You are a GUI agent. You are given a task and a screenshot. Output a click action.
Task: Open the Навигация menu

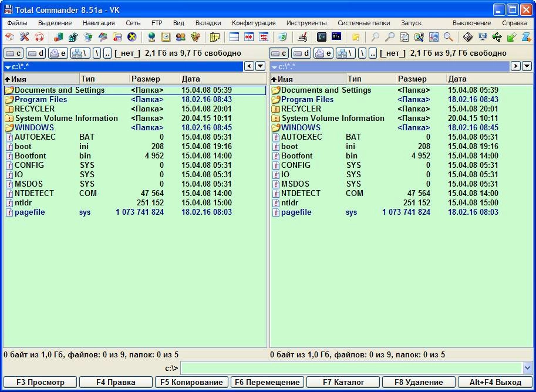(x=99, y=23)
